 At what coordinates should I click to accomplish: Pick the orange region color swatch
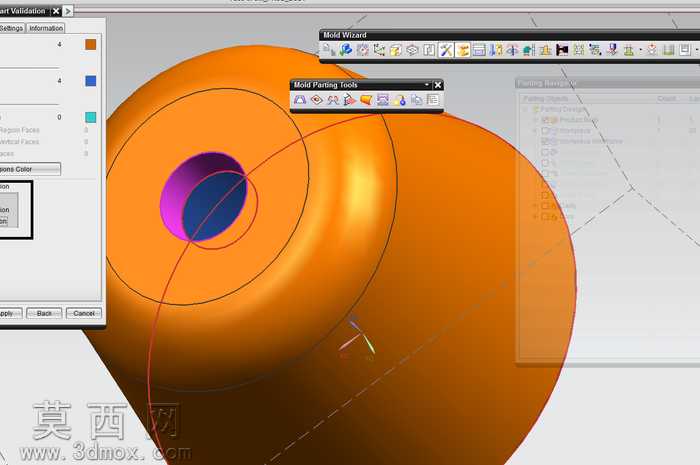pyautogui.click(x=91, y=44)
